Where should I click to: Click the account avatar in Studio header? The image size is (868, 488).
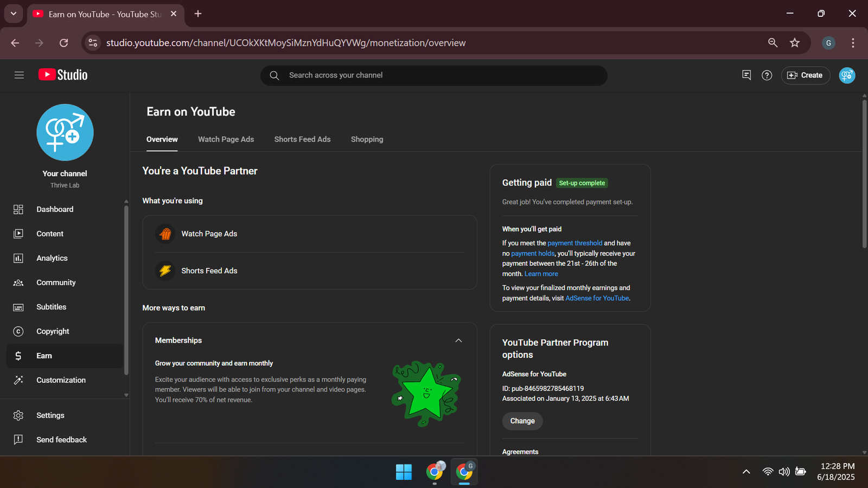(847, 75)
